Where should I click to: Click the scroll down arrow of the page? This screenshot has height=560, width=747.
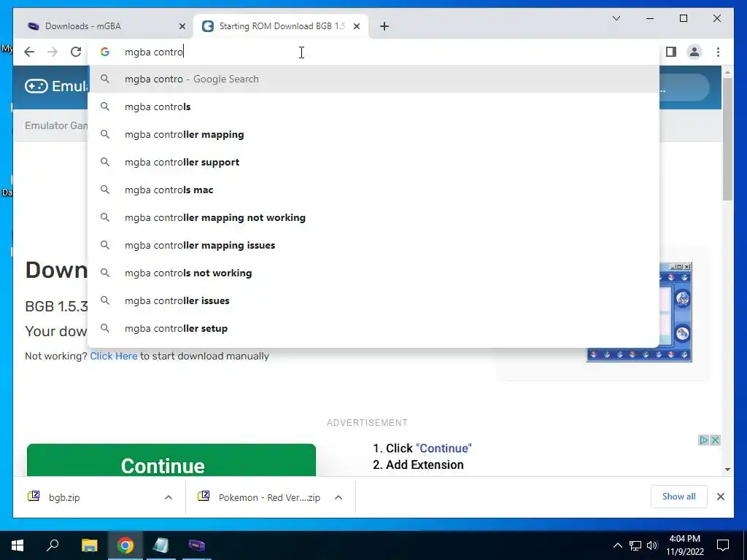[727, 470]
